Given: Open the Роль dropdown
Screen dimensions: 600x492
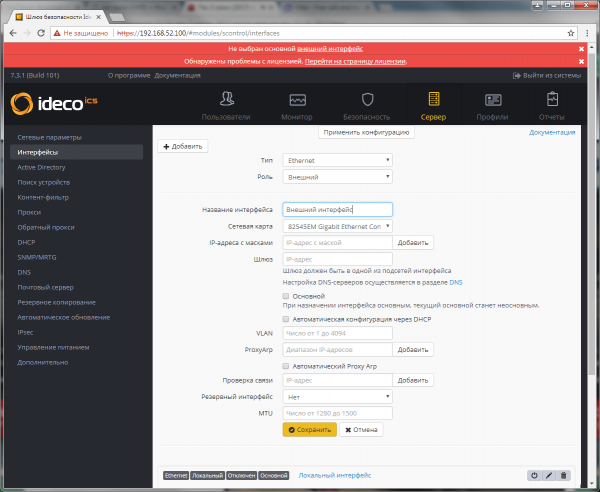Looking at the screenshot, I should tap(337, 177).
